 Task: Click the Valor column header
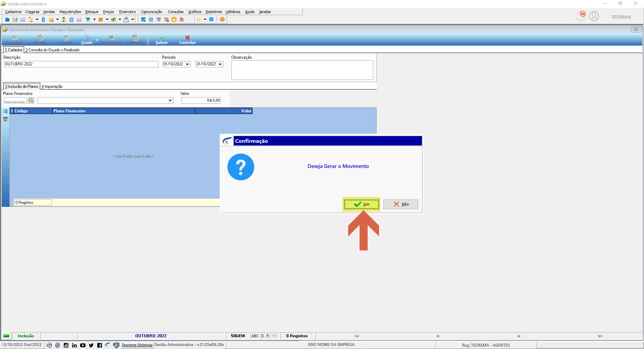click(224, 111)
